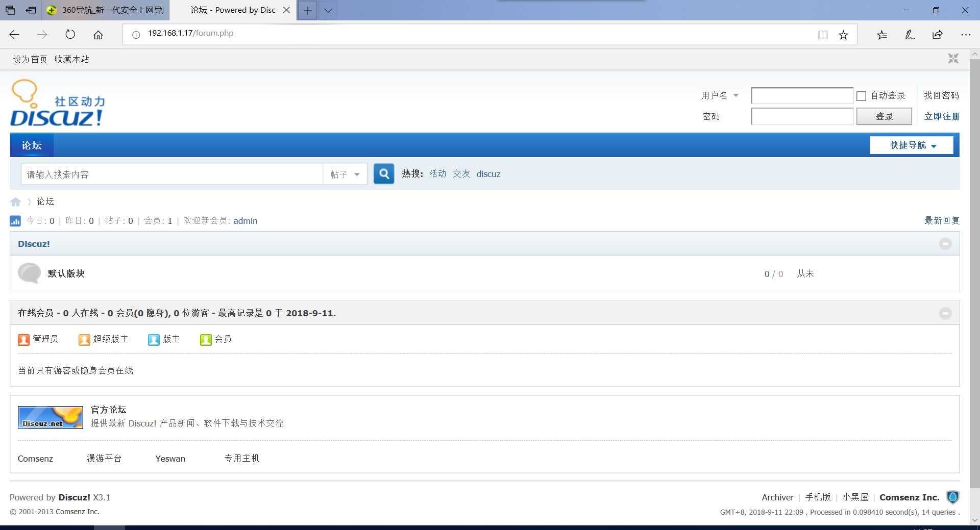This screenshot has width=980, height=530.
Task: Click the 超级版主 legend icon
Action: 84,340
